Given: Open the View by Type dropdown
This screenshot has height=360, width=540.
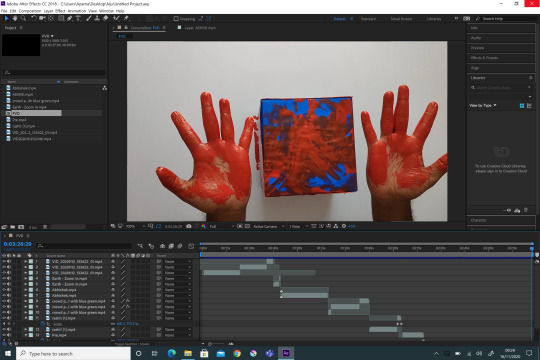Looking at the screenshot, I should tap(483, 105).
